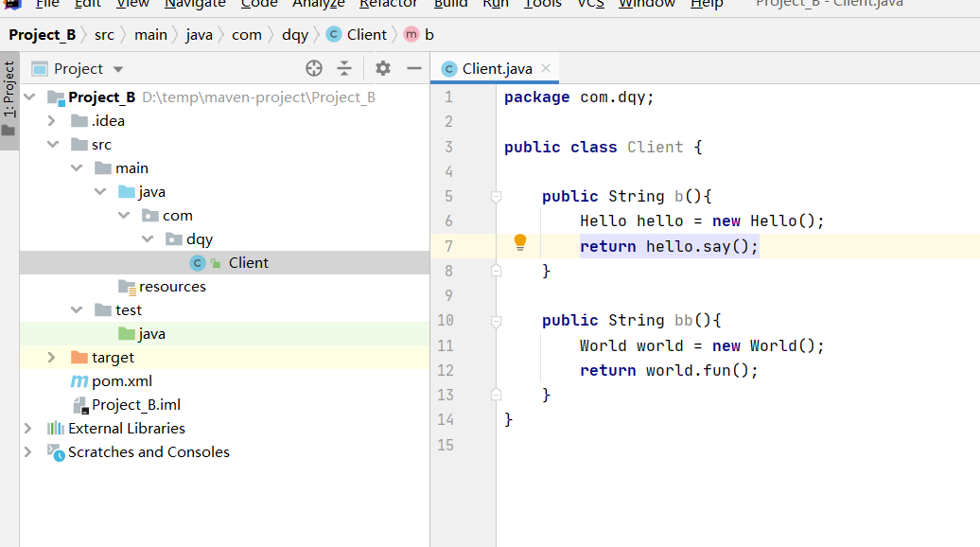Image resolution: width=980 pixels, height=547 pixels.
Task: Collapse the main folder
Action: click(77, 168)
